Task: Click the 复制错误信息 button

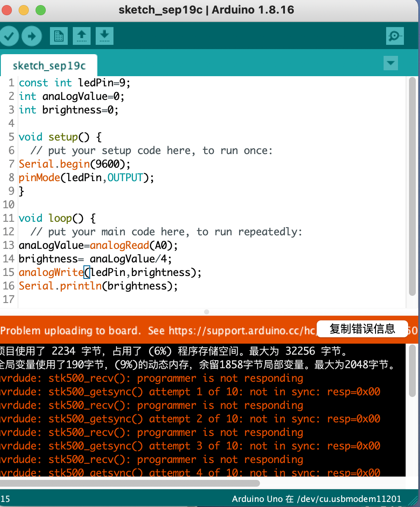Action: pyautogui.click(x=362, y=329)
